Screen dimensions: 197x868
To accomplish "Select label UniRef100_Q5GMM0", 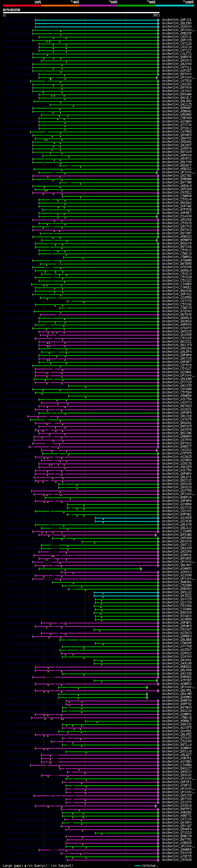I will 177,115.
